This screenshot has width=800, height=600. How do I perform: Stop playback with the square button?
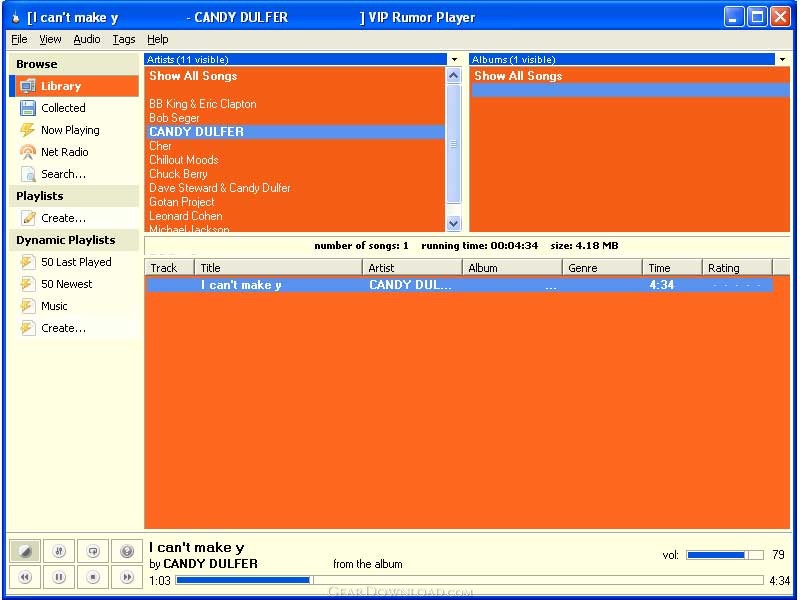[93, 577]
